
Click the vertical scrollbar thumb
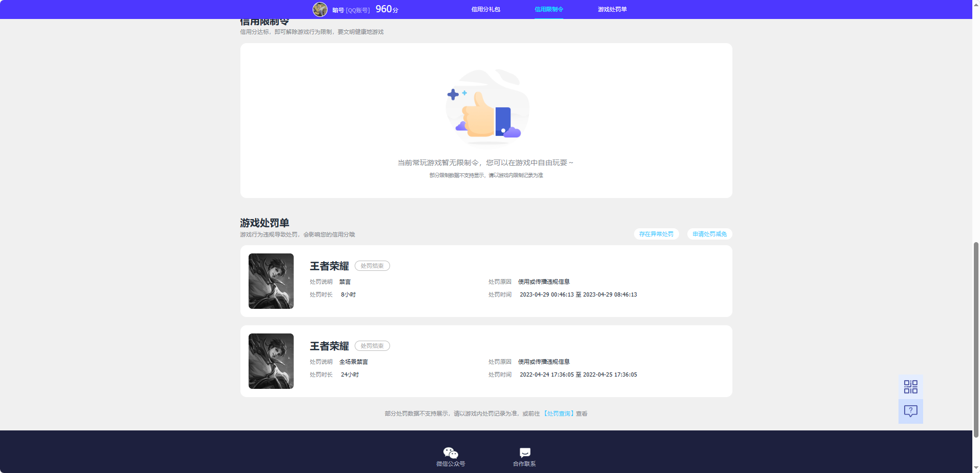(x=976, y=339)
